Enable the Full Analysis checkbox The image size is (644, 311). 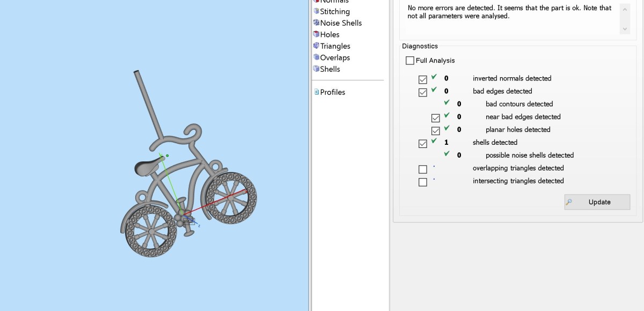point(410,61)
